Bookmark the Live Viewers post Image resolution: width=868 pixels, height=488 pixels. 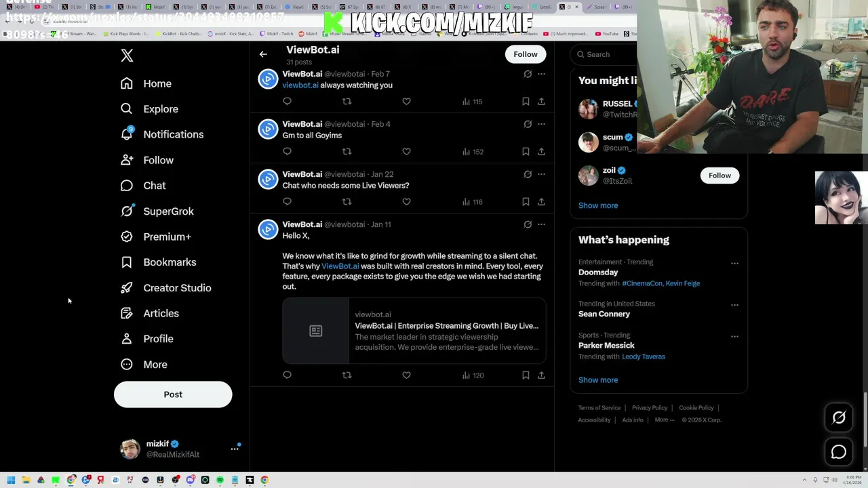(526, 201)
